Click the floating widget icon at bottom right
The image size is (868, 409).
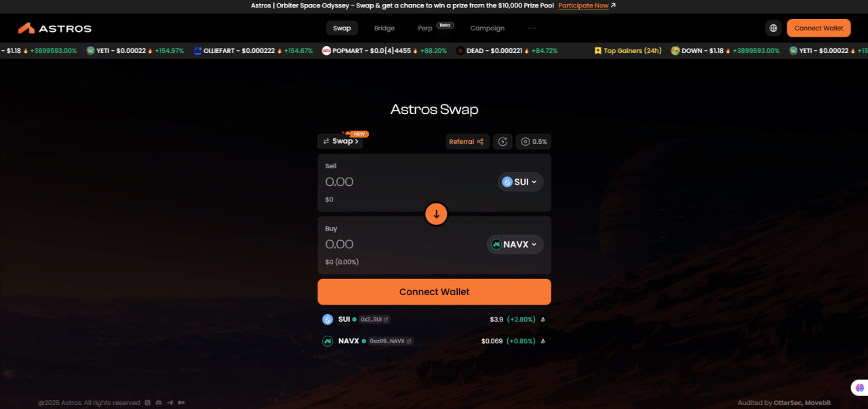point(860,387)
